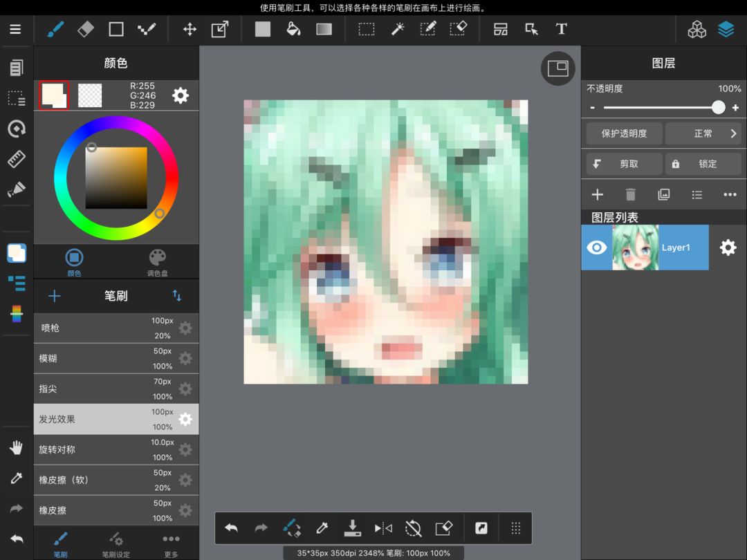Switch to the 调色盘 palette tab
747x560 pixels.
pyautogui.click(x=157, y=263)
